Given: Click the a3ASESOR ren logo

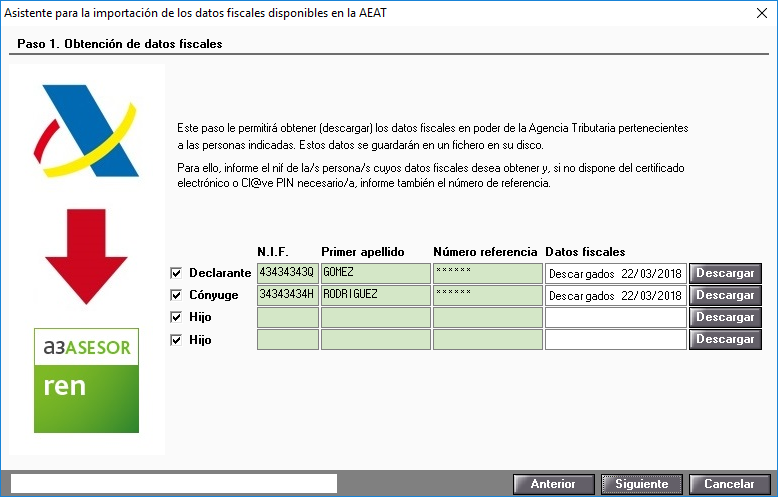Looking at the screenshot, I should [86, 380].
